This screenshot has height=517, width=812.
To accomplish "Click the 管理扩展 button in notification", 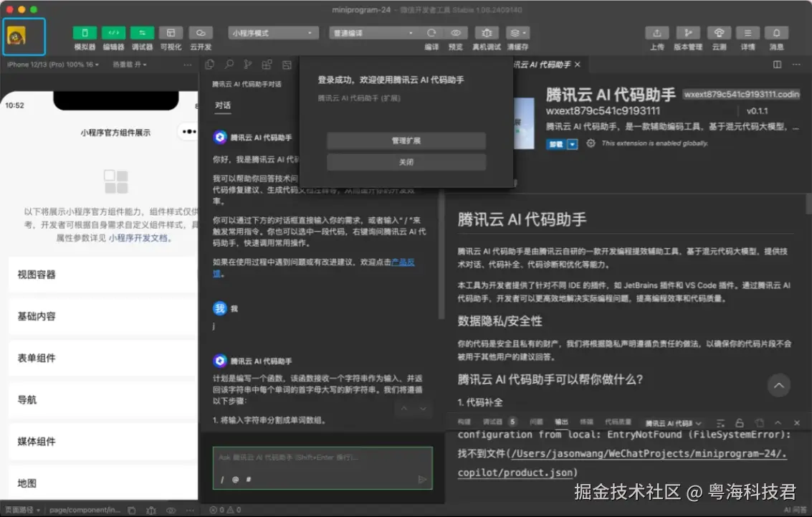I will coord(406,141).
